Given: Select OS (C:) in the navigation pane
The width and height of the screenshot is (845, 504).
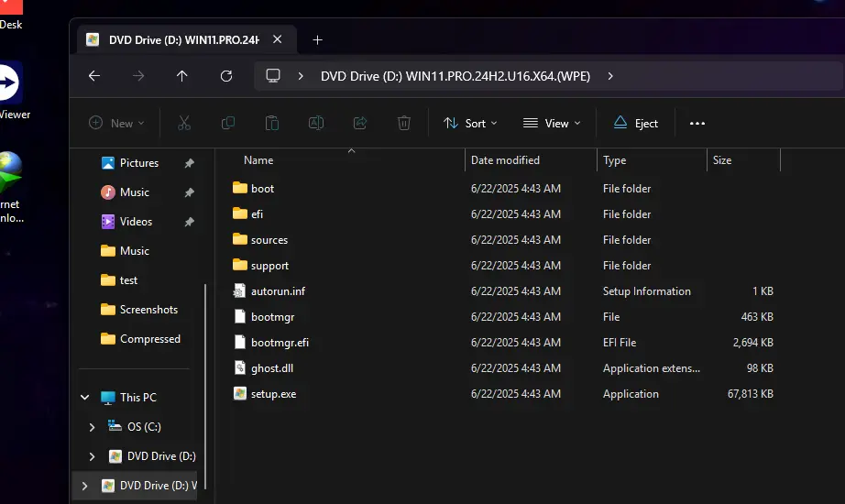Looking at the screenshot, I should 144,427.
